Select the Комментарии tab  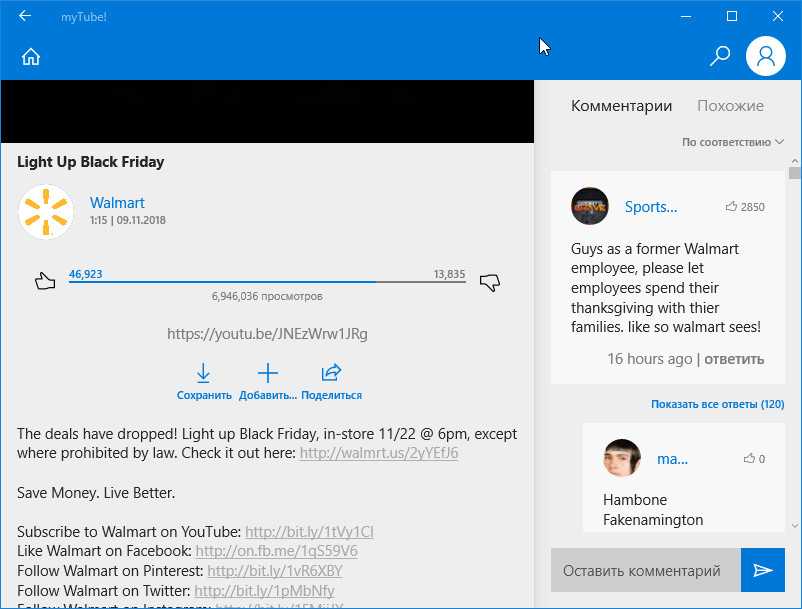point(621,106)
